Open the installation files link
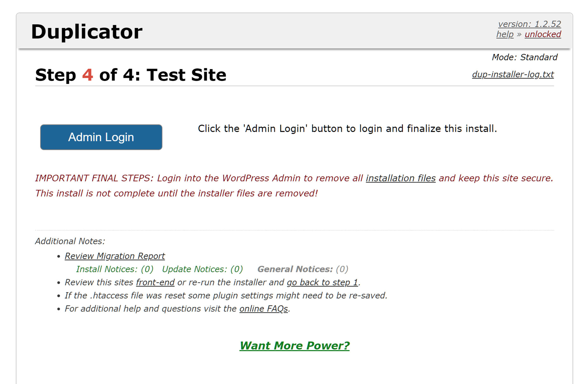 401,178
